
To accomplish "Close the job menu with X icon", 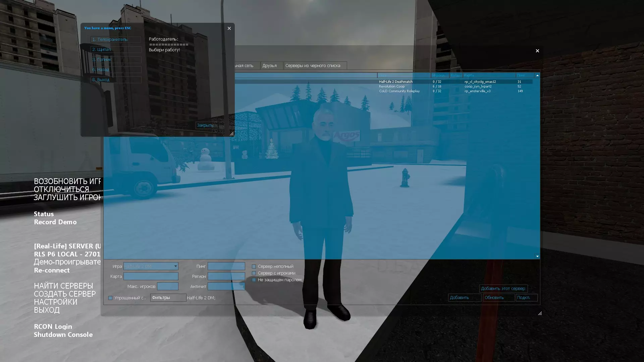I will click(229, 28).
